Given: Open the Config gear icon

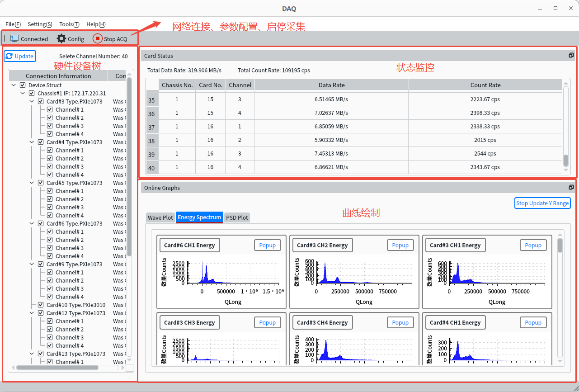Looking at the screenshot, I should click(61, 39).
